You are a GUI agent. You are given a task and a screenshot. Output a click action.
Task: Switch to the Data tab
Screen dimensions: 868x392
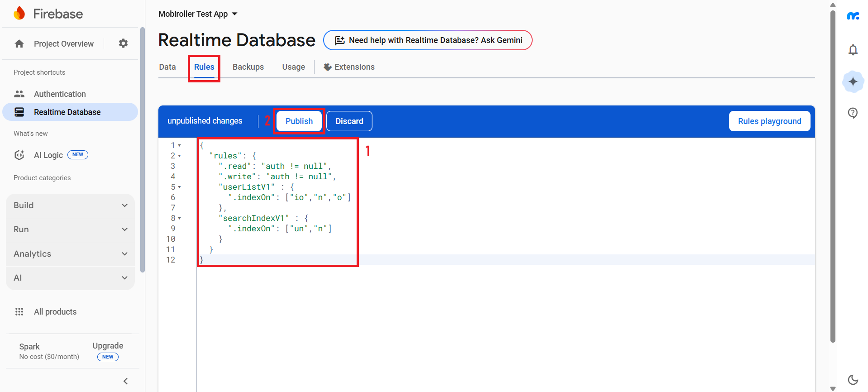pyautogui.click(x=167, y=67)
